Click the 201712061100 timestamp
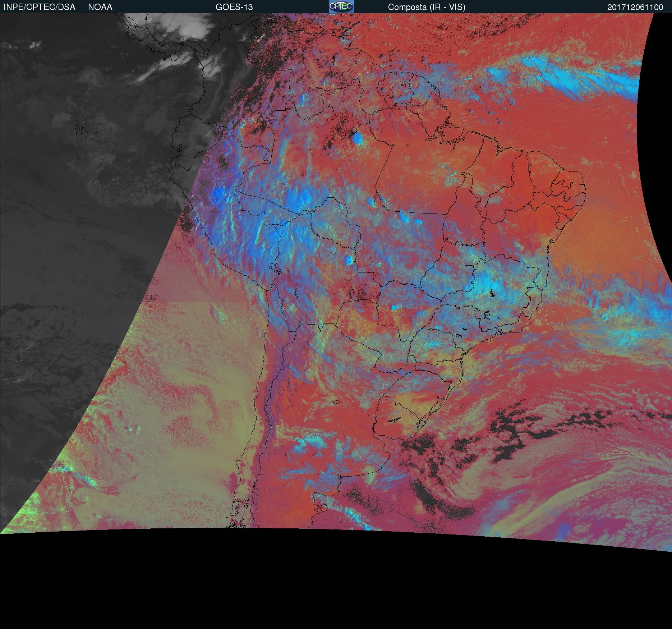Screen dimensions: 672x629 pos(635,7)
